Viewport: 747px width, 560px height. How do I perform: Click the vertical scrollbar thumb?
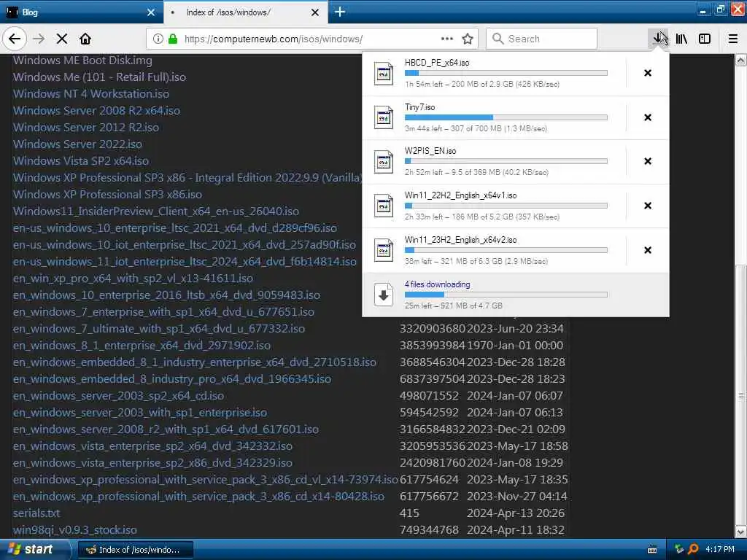[x=741, y=394]
